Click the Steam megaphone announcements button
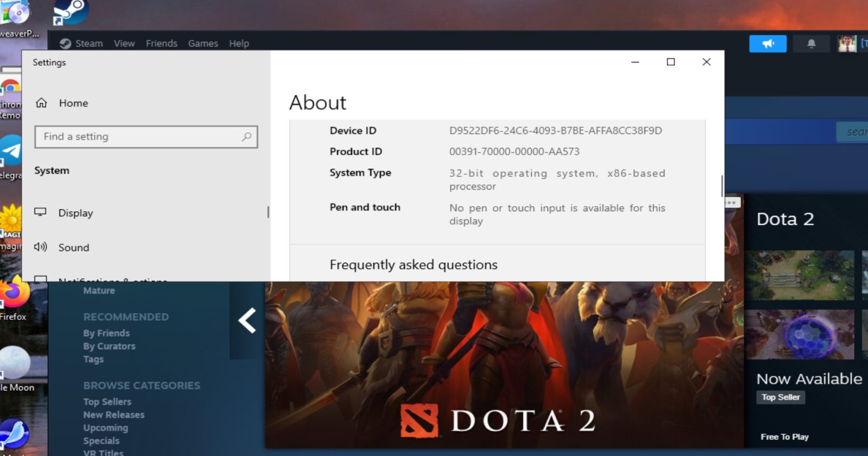This screenshot has width=868, height=456. pos(768,43)
